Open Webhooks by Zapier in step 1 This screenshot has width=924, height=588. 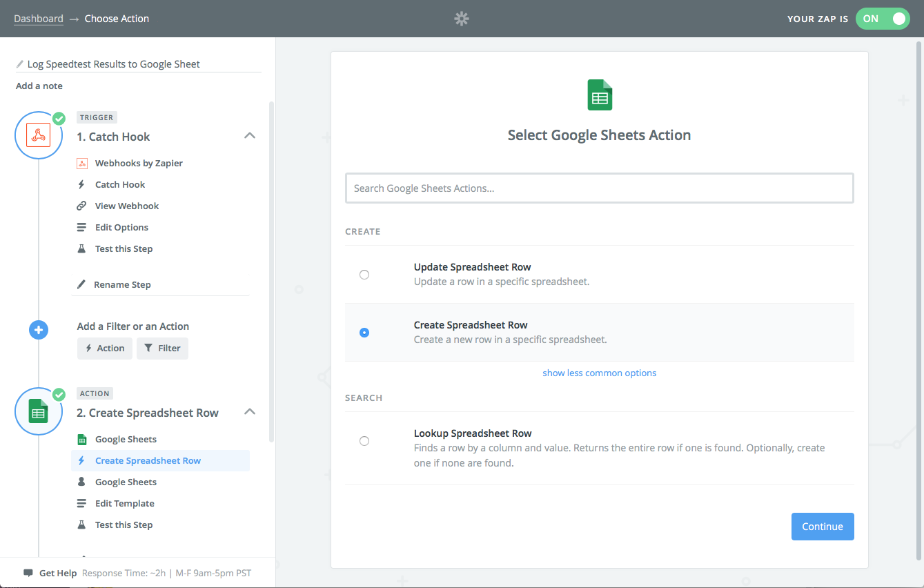139,164
